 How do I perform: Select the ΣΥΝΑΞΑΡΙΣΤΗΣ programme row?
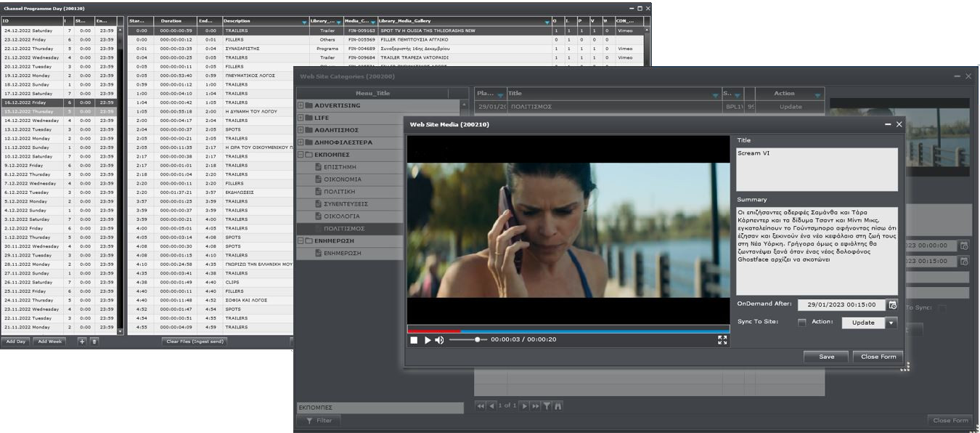(385, 49)
